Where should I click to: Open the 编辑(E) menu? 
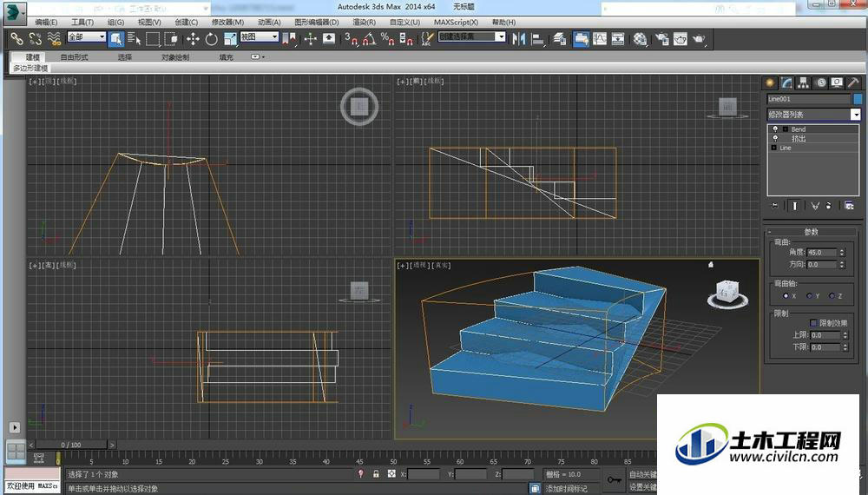[x=46, y=23]
